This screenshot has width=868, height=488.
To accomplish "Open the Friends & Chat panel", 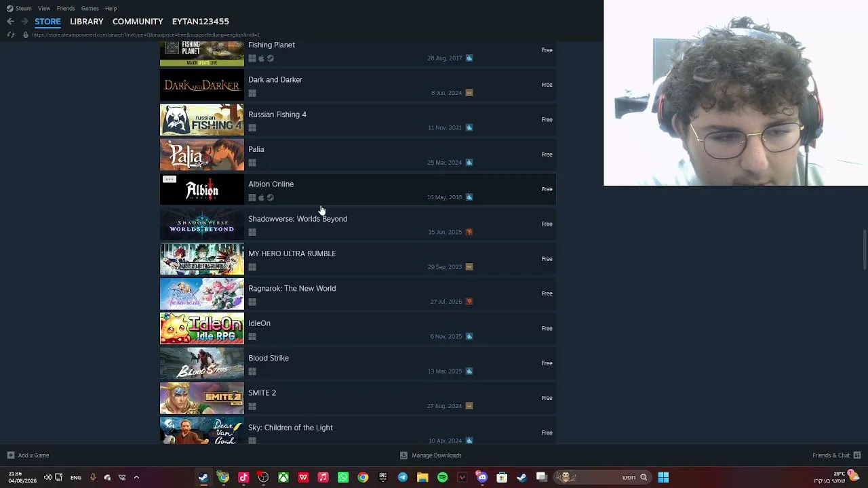I will click(x=837, y=455).
